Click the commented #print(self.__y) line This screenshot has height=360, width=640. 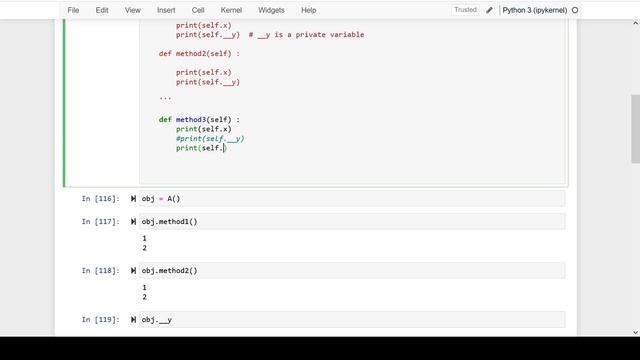point(210,139)
